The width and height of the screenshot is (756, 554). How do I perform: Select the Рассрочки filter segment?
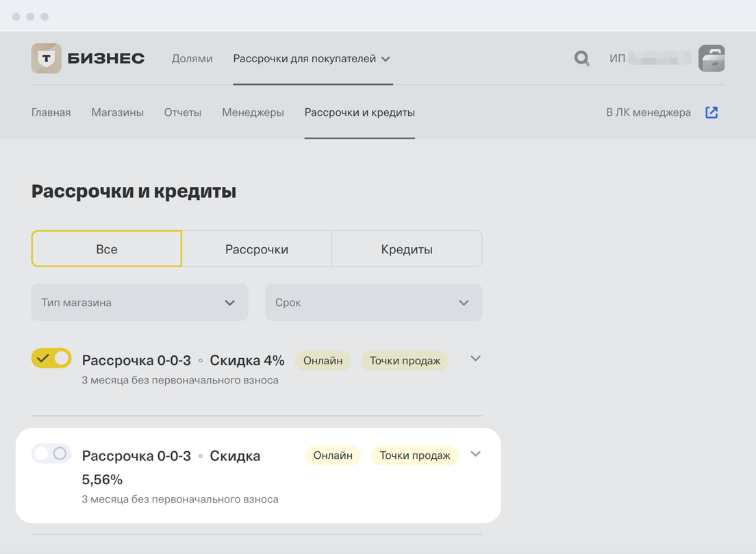[257, 249]
